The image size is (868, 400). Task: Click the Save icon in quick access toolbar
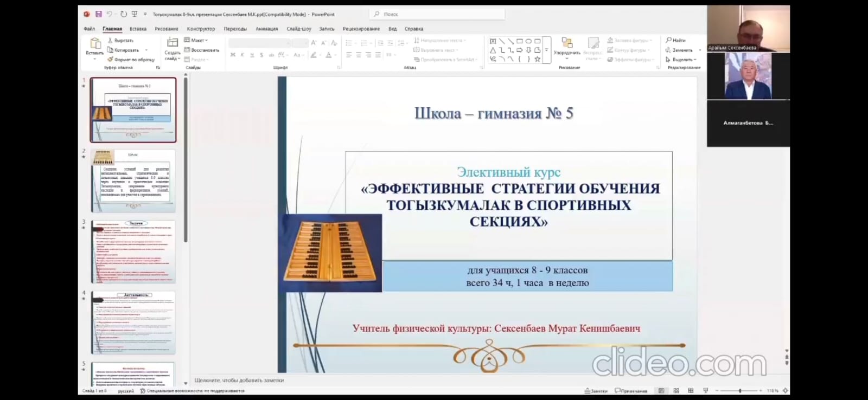point(98,14)
